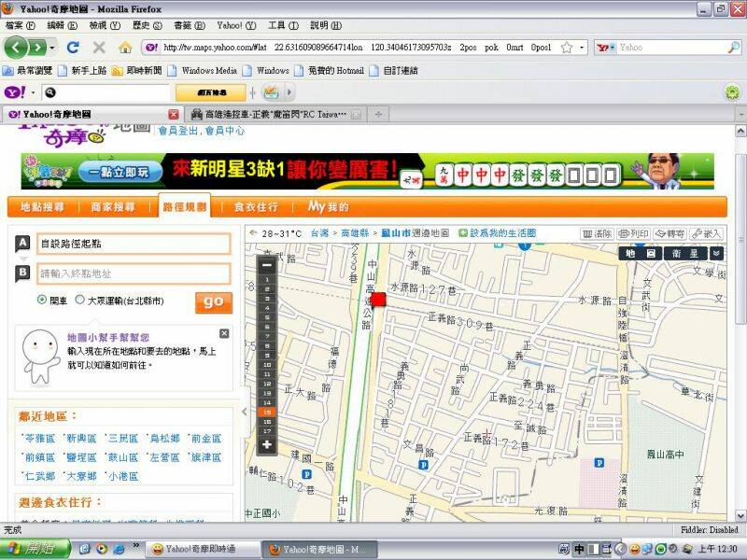Screen dimensions: 747x560
Task: Click the destination B input field
Action: (x=134, y=273)
